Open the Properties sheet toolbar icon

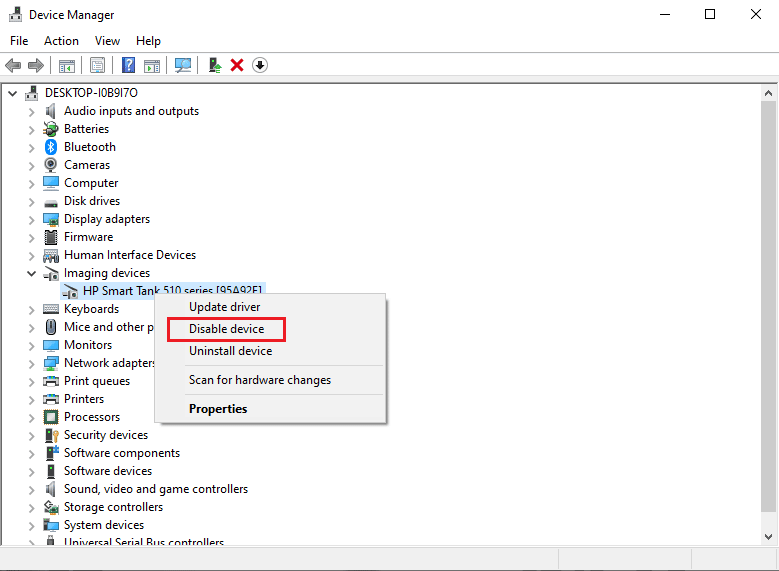(97, 65)
